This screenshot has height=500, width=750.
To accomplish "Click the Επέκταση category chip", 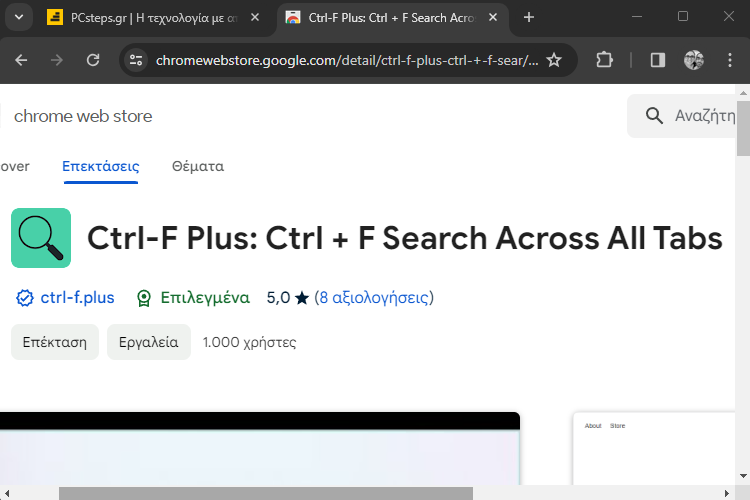I will pos(55,342).
